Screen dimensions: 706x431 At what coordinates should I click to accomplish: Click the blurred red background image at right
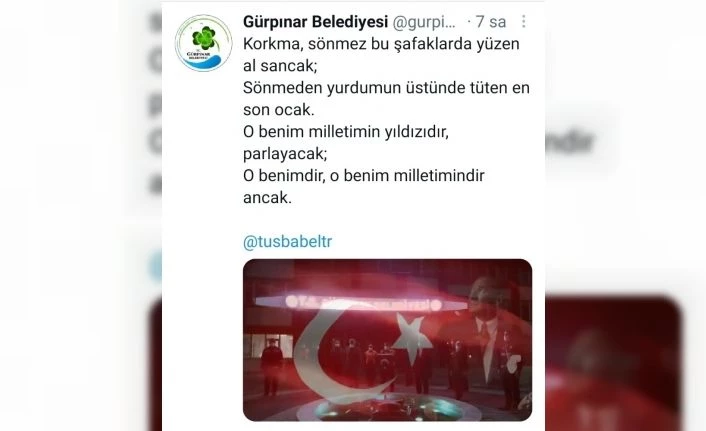pos(613,364)
